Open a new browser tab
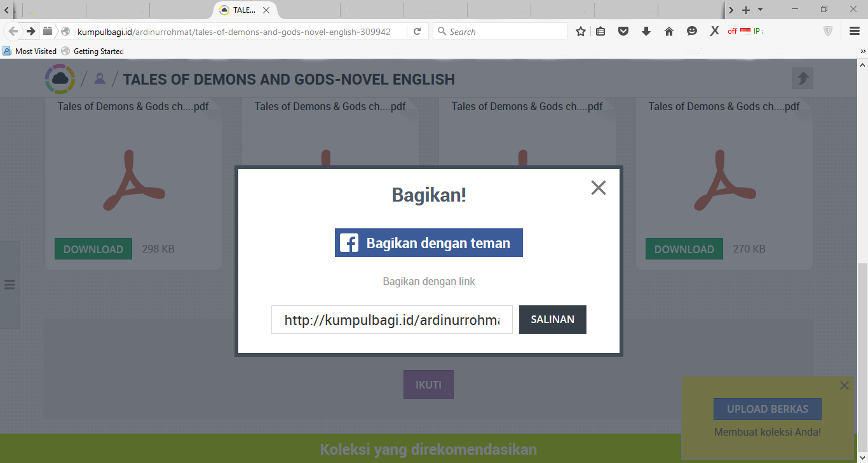 click(x=746, y=10)
